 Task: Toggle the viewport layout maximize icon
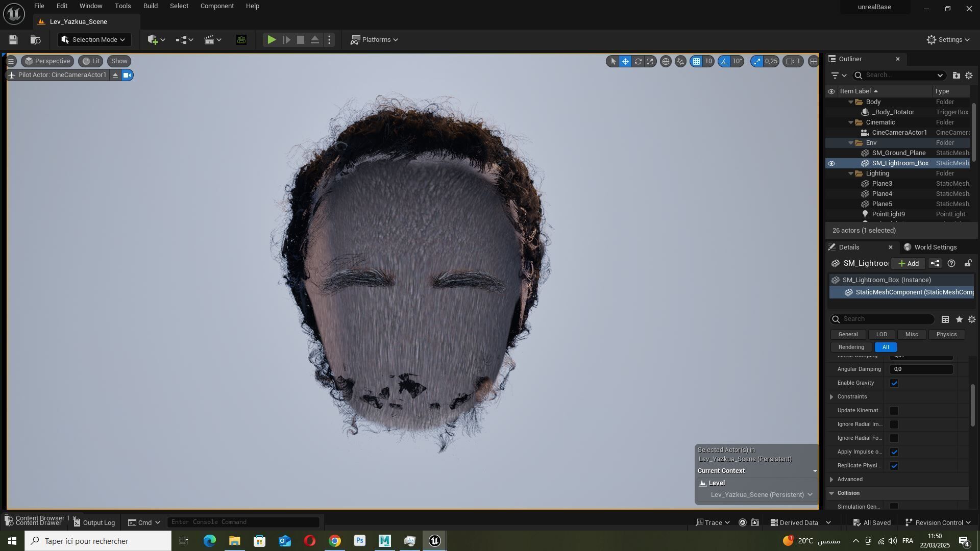[x=814, y=61]
